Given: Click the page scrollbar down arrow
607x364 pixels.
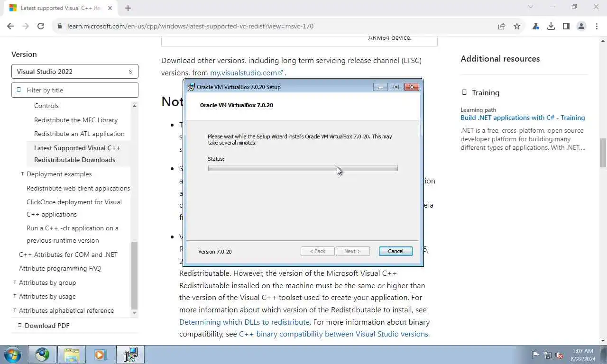Looking at the screenshot, I should click(x=603, y=340).
